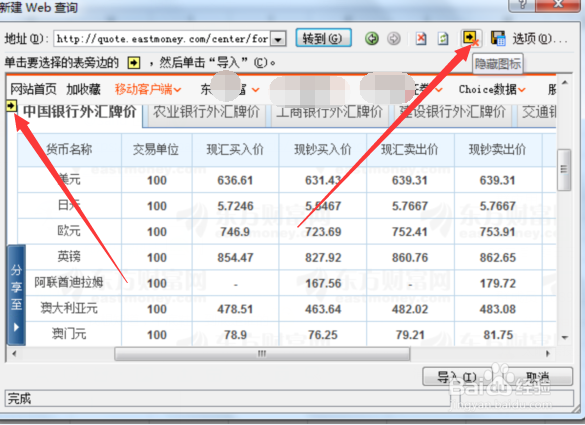Image resolution: width=585 pixels, height=425 pixels.
Task: Click the 854.47 value in 英镑 row
Action: (x=235, y=258)
